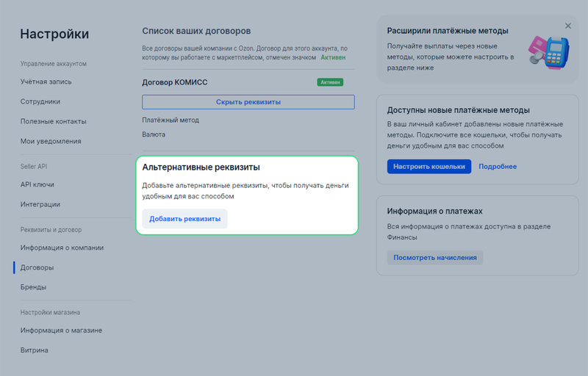588x376 pixels.
Task: Click the Управление аккаунтом group label
Action: [x=53, y=64]
